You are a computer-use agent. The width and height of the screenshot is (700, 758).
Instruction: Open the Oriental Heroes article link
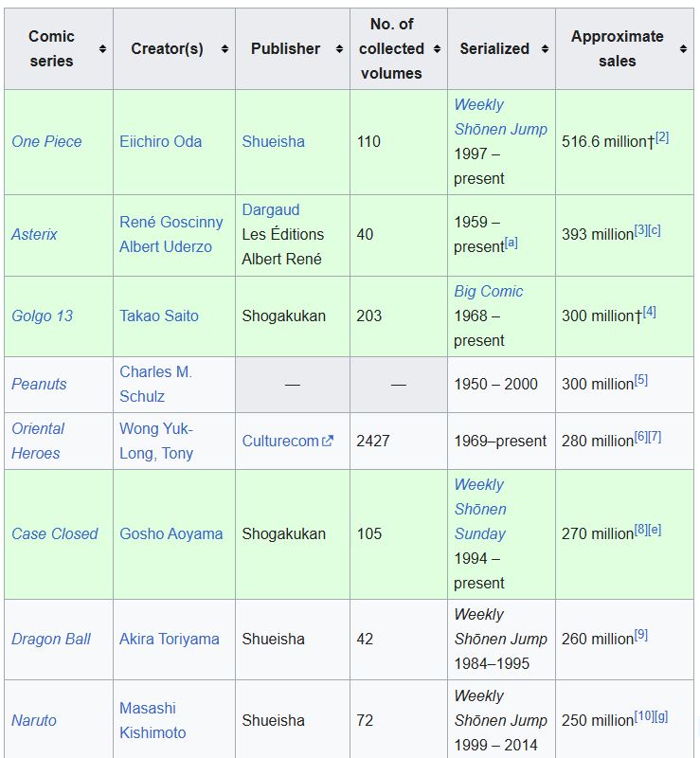click(x=38, y=441)
